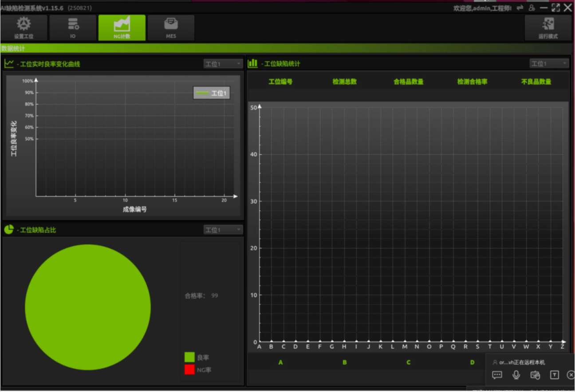Click the remote session T text icon
Image resolution: width=575 pixels, height=392 pixels.
pos(555,375)
